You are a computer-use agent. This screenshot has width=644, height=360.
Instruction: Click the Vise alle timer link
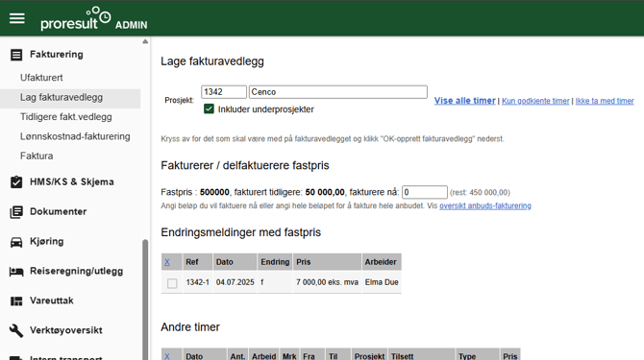coord(465,101)
